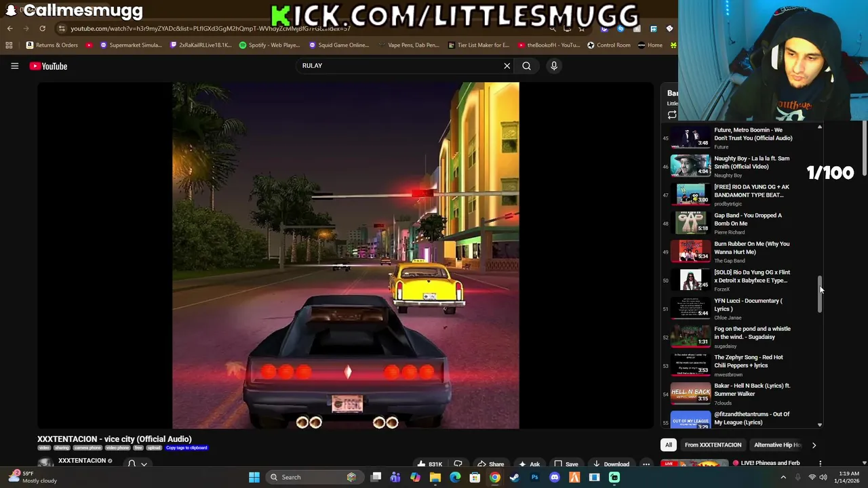Screen dimensions: 868x488
Task: Open Windows Start menu
Action: point(254,477)
